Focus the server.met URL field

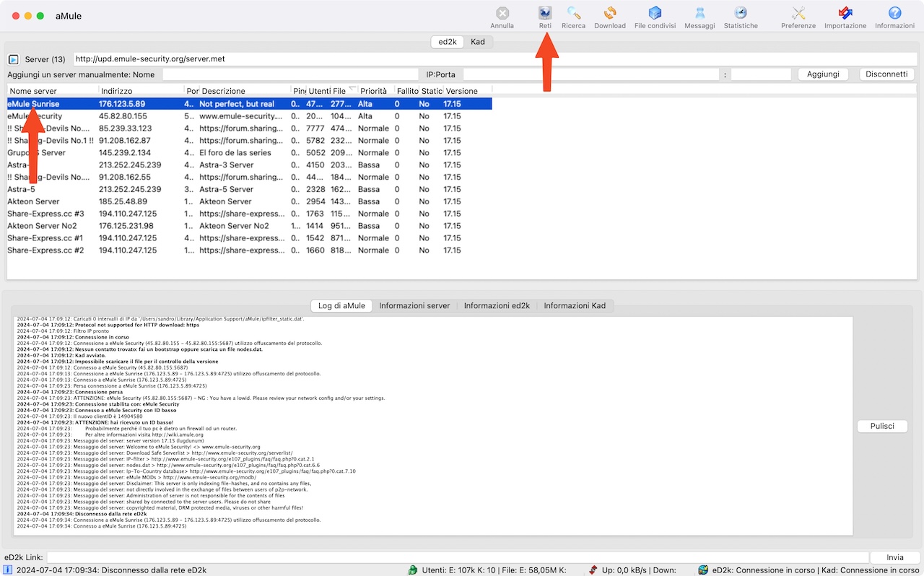(494, 59)
